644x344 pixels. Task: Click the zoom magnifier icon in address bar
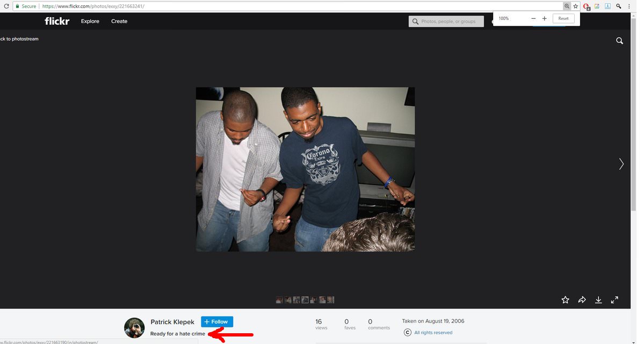pyautogui.click(x=567, y=6)
